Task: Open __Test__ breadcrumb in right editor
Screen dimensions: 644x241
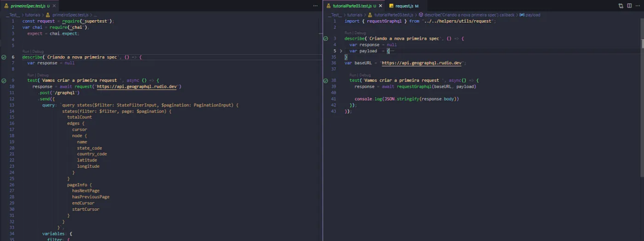Action: click(335, 15)
